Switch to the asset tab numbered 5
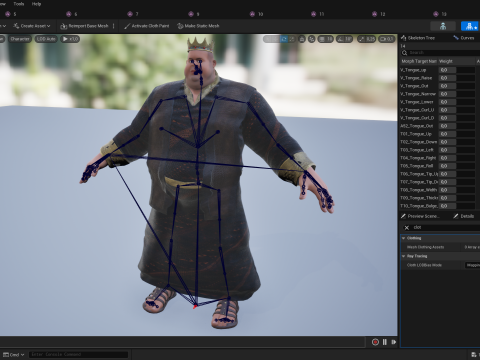Viewport: 480px width, 360px height. point(11,14)
